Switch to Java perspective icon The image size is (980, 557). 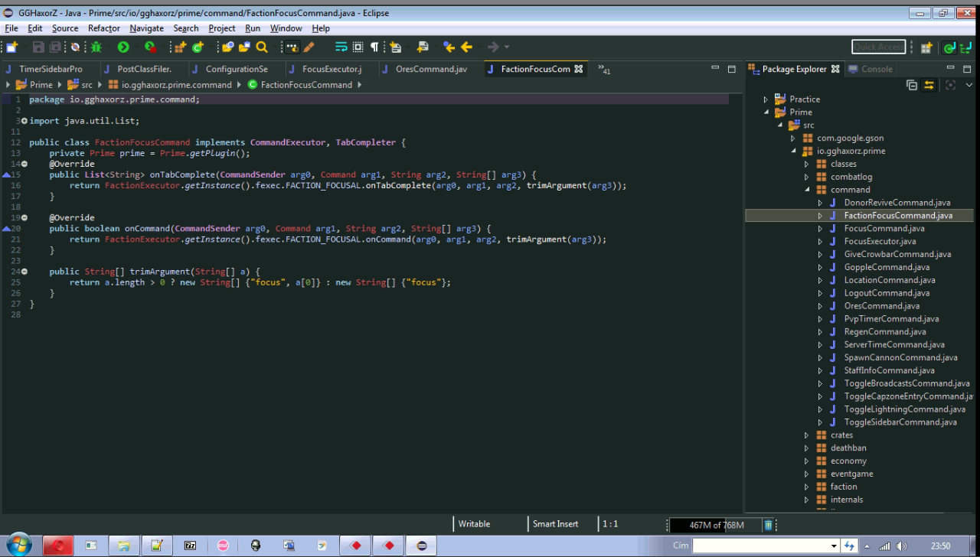(x=949, y=47)
